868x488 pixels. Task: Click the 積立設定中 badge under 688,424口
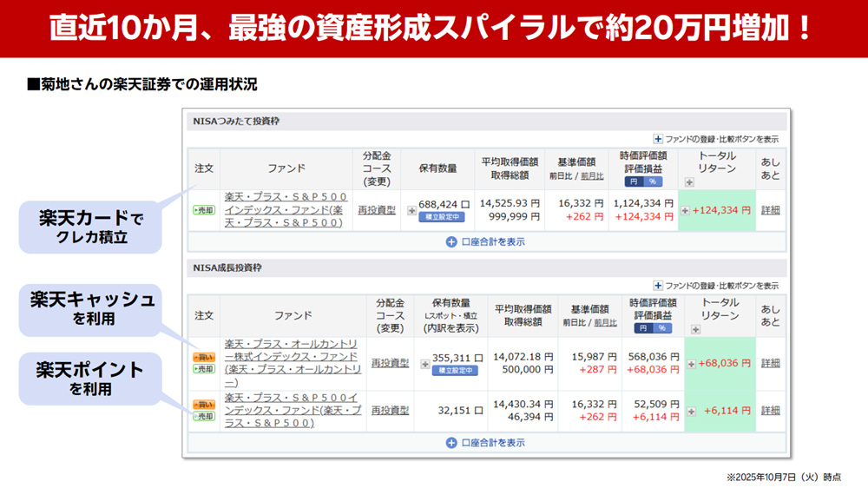pos(442,217)
